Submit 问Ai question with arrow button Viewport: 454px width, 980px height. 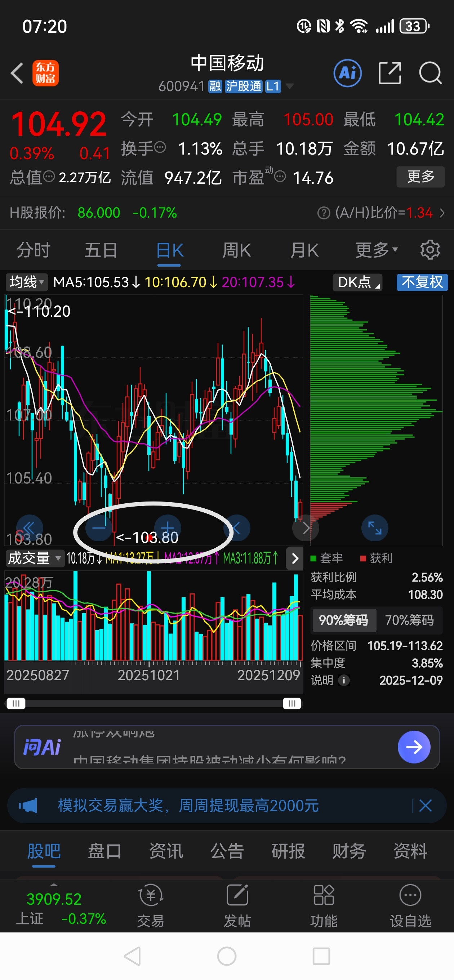414,747
